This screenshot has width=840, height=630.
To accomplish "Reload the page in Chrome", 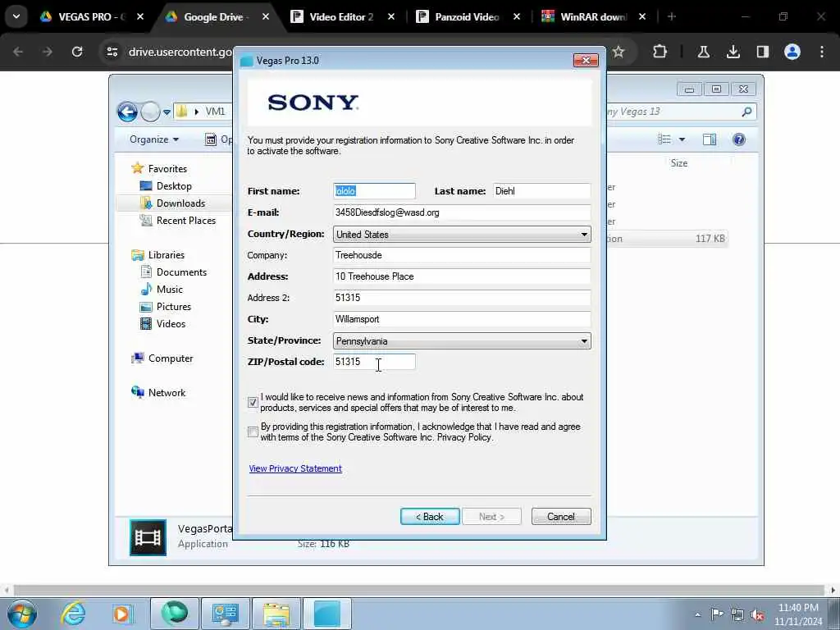I will 77,52.
